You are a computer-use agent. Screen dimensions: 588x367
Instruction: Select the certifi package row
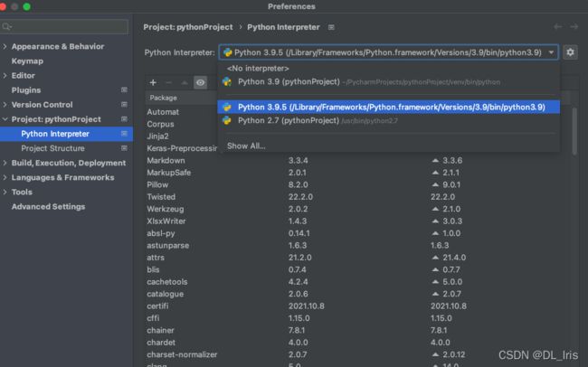[x=358, y=306]
